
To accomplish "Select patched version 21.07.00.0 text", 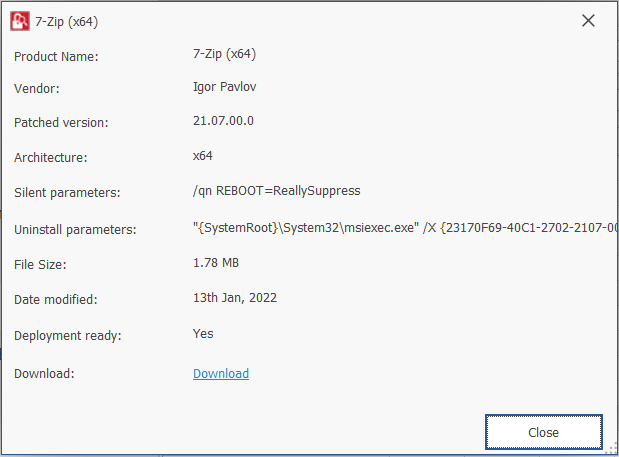I will [223, 121].
